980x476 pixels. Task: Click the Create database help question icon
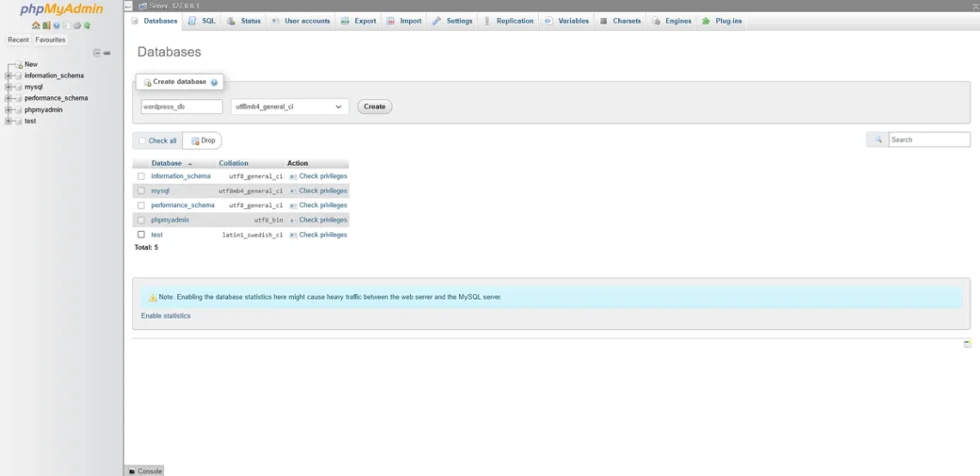214,82
